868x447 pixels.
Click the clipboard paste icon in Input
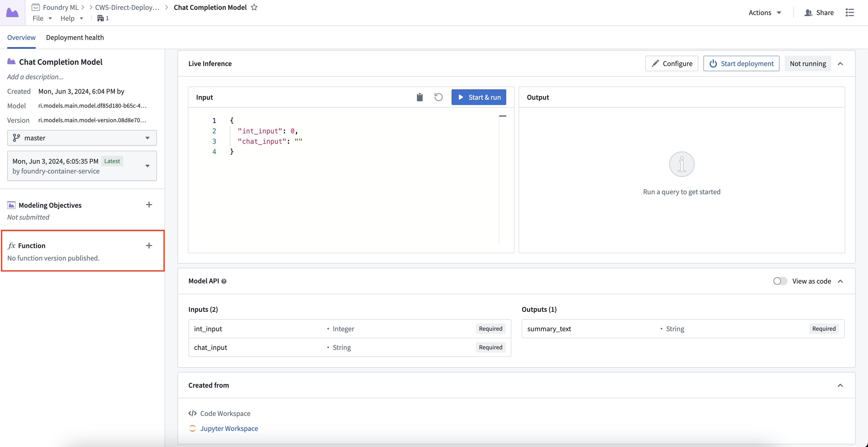(x=420, y=97)
